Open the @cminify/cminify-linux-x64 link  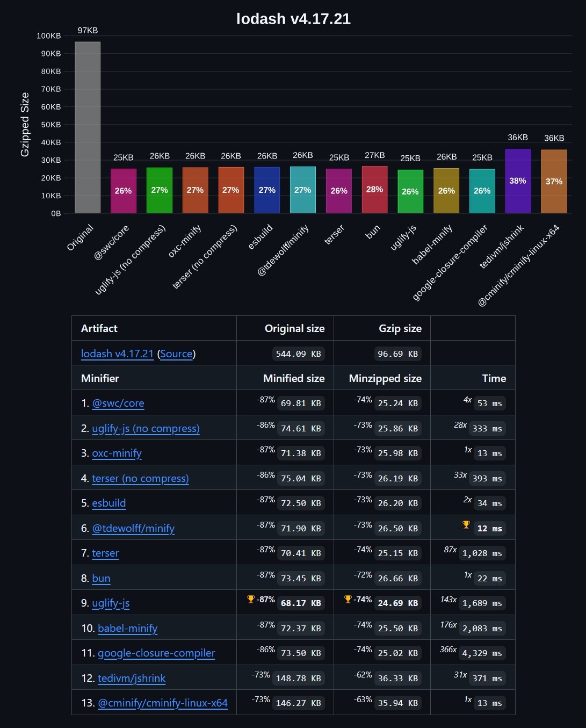[x=163, y=703]
